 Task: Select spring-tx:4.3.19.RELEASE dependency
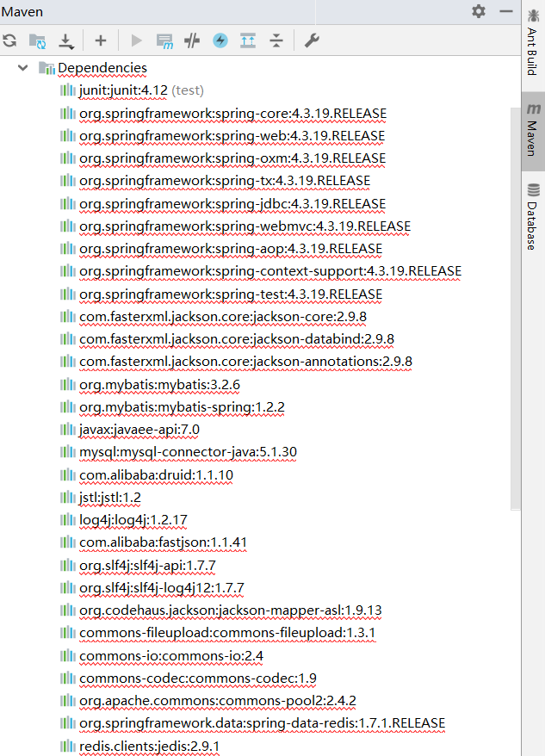coord(215,181)
